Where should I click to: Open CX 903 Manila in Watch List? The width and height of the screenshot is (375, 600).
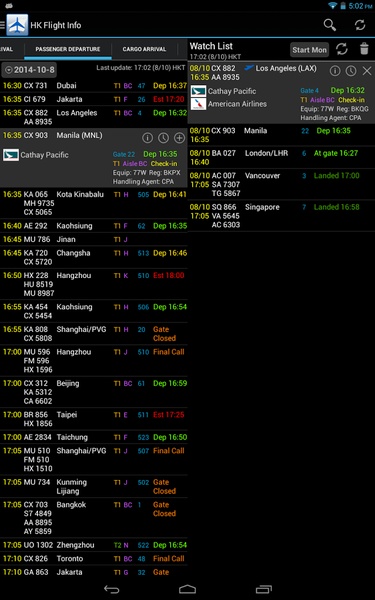281,135
